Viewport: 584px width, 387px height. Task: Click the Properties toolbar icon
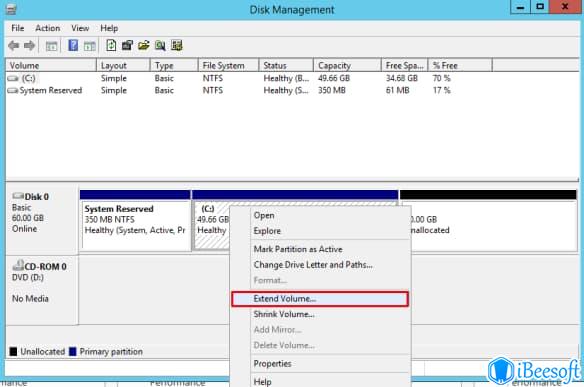pos(127,45)
